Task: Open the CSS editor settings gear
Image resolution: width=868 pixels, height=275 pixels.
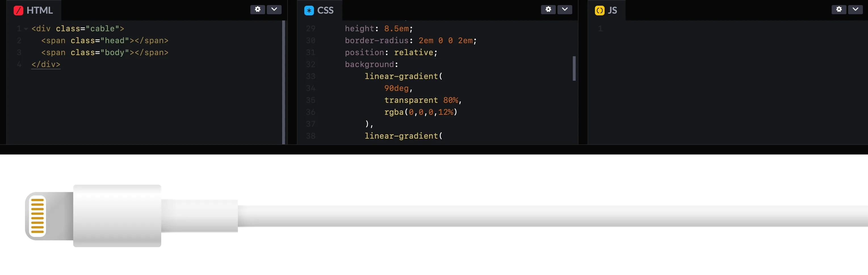Action: pyautogui.click(x=548, y=9)
